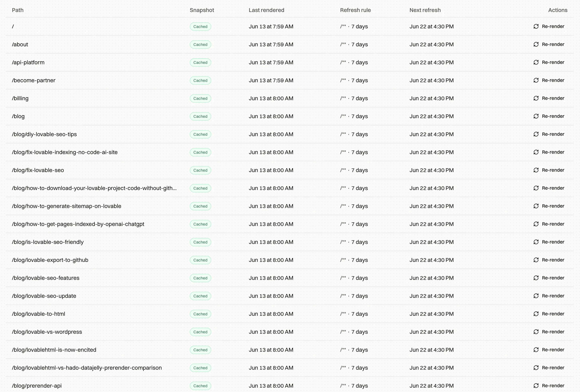Click the truncated /blog/how-to-download-your-lovable-project-code path
Image resolution: width=580 pixels, height=392 pixels.
click(x=94, y=188)
